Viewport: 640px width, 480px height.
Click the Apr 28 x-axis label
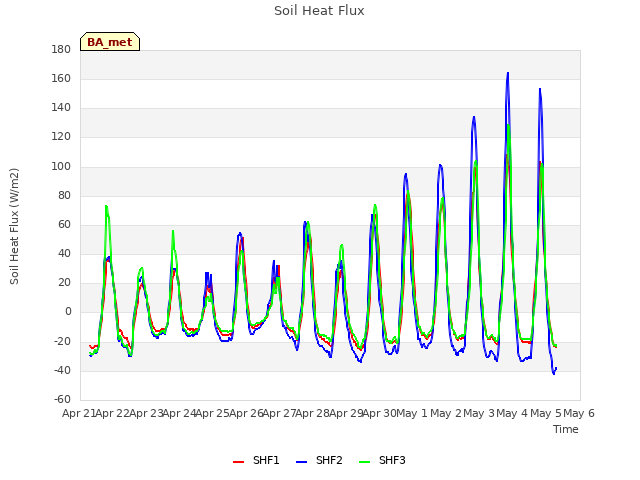pyautogui.click(x=313, y=413)
